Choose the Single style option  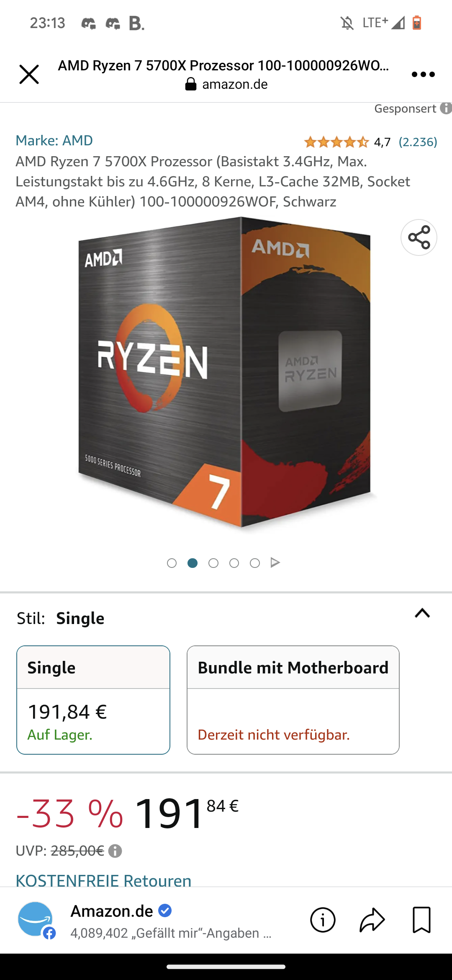click(x=93, y=700)
